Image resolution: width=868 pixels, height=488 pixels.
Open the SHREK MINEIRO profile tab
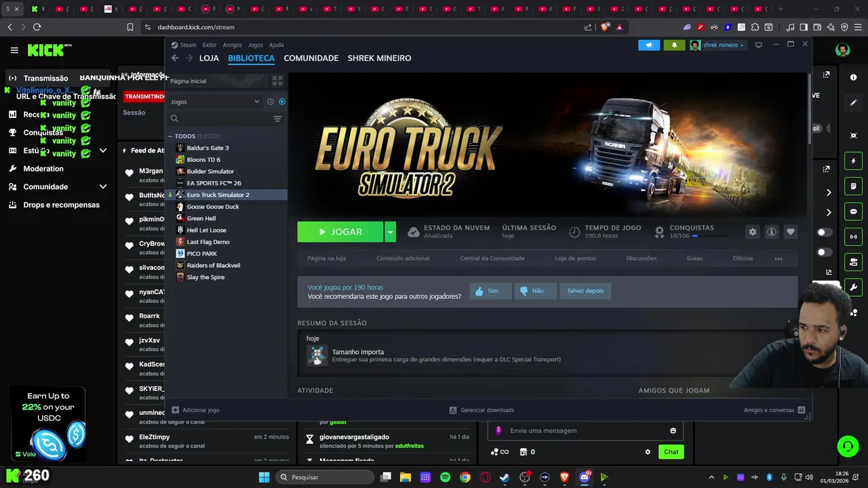(379, 58)
